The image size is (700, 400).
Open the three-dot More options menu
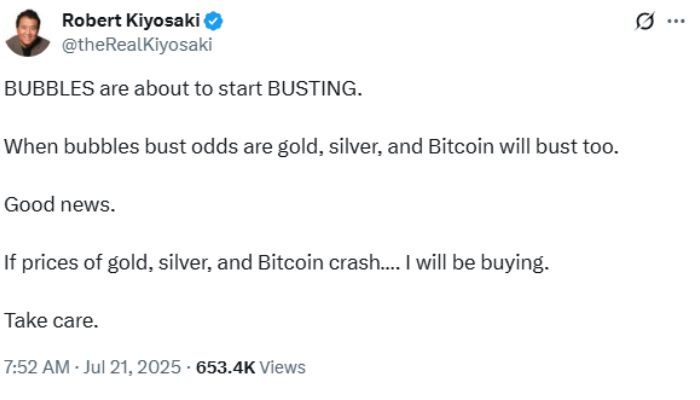point(675,22)
